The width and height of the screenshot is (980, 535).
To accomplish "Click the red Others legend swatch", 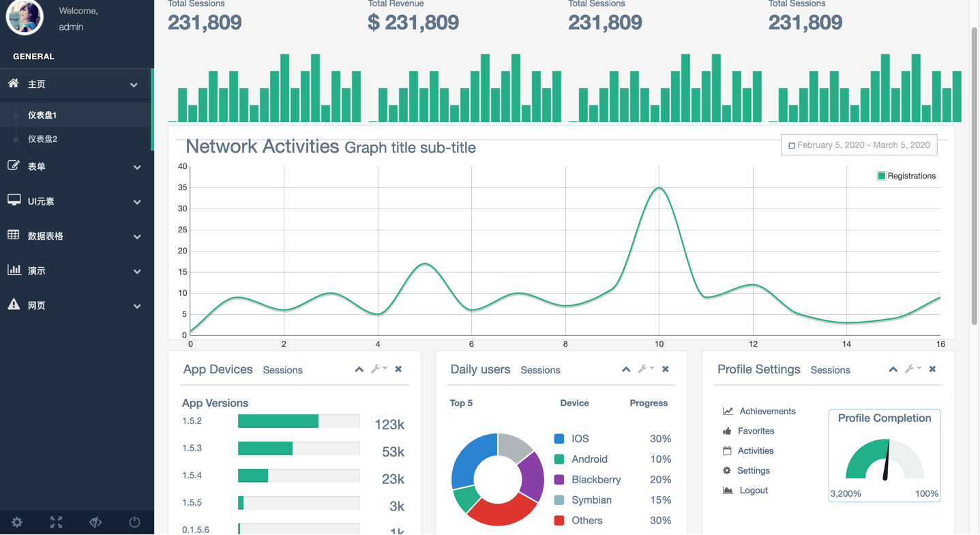I will [559, 521].
